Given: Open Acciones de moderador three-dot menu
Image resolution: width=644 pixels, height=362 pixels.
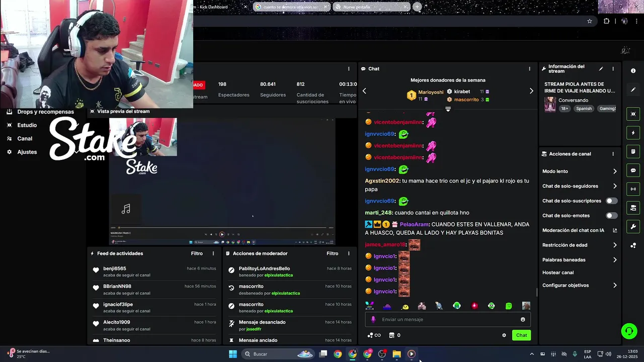Looking at the screenshot, I should (x=349, y=253).
